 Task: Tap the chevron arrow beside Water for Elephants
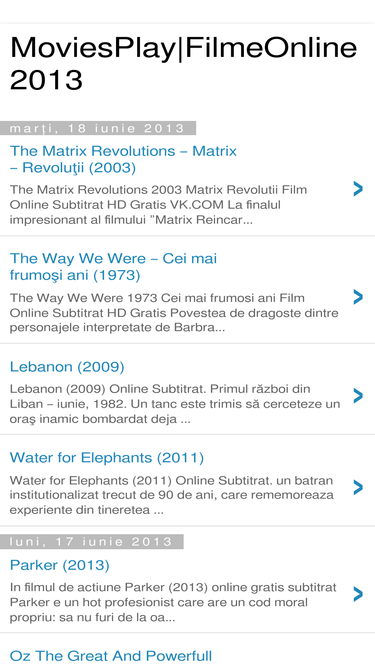click(358, 487)
